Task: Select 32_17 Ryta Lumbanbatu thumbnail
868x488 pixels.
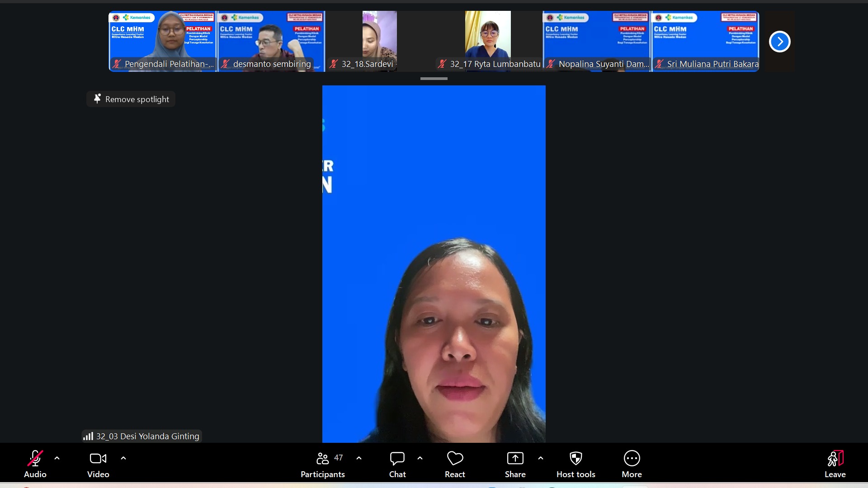Action: click(488, 41)
